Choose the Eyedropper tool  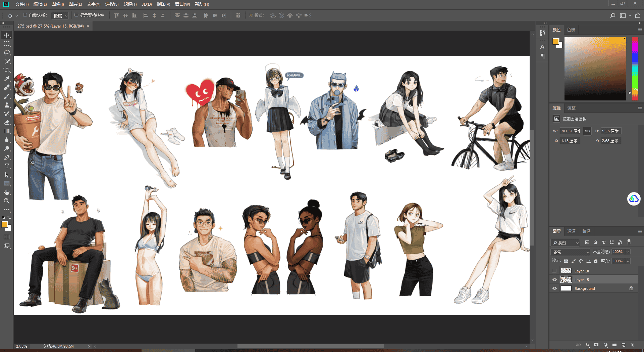point(7,79)
